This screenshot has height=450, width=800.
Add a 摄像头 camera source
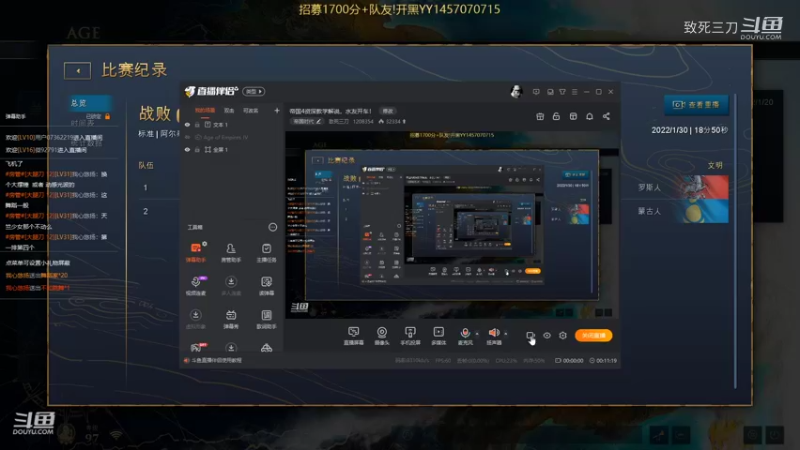pos(382,336)
